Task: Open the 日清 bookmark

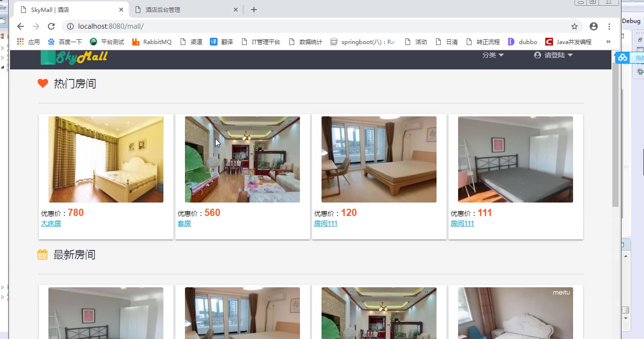Action: [x=446, y=42]
